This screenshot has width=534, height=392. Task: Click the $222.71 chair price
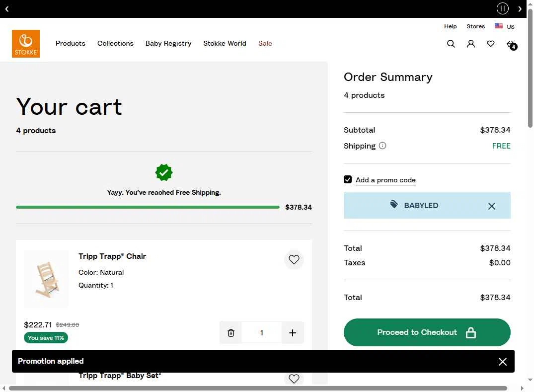38,325
